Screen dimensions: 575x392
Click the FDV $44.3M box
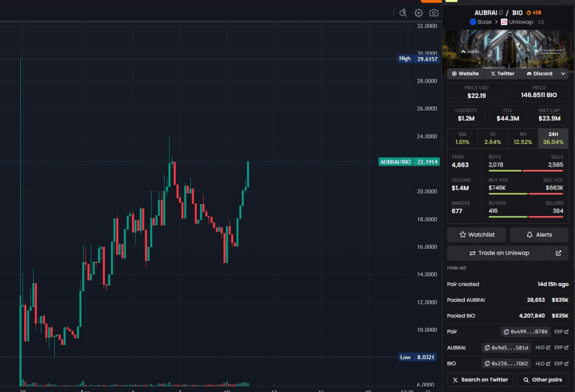click(x=508, y=115)
